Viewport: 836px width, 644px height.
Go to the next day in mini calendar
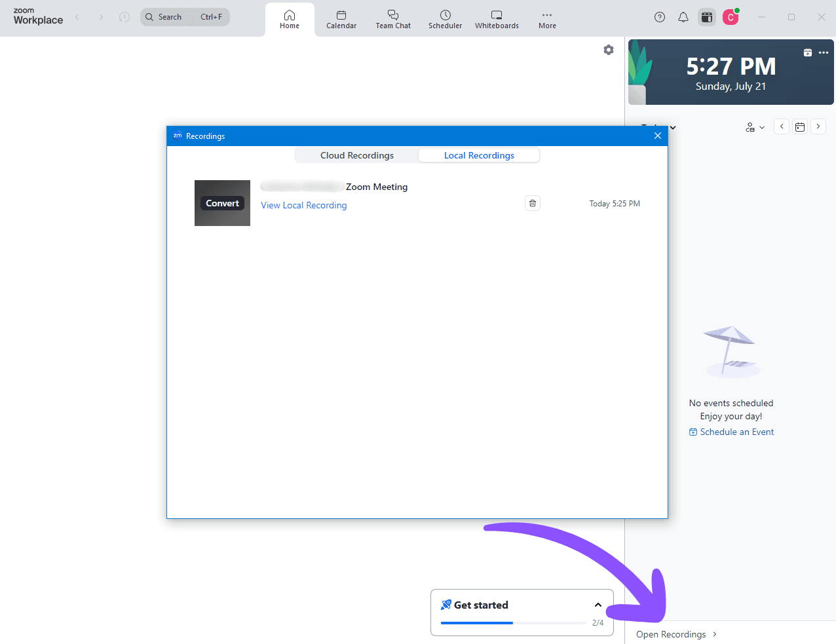[818, 126]
